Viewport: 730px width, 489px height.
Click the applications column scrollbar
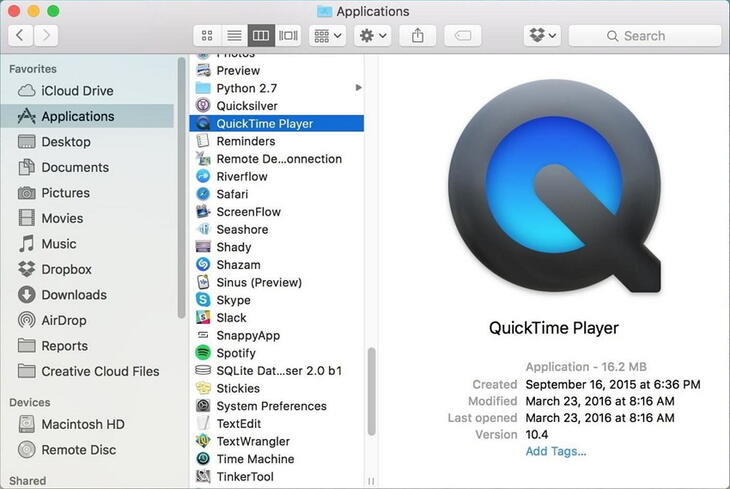(x=372, y=391)
